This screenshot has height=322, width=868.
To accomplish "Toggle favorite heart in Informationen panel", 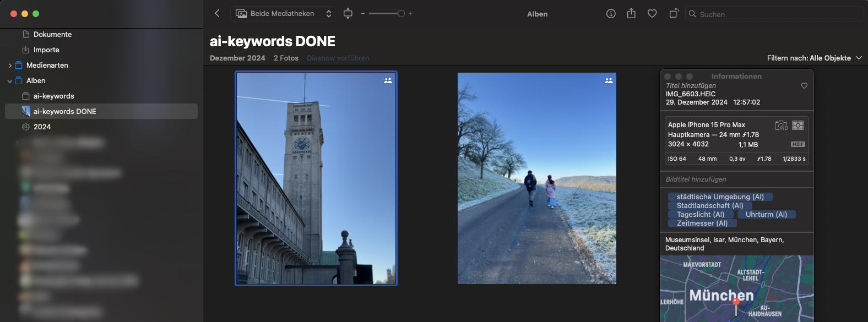I will (x=804, y=86).
